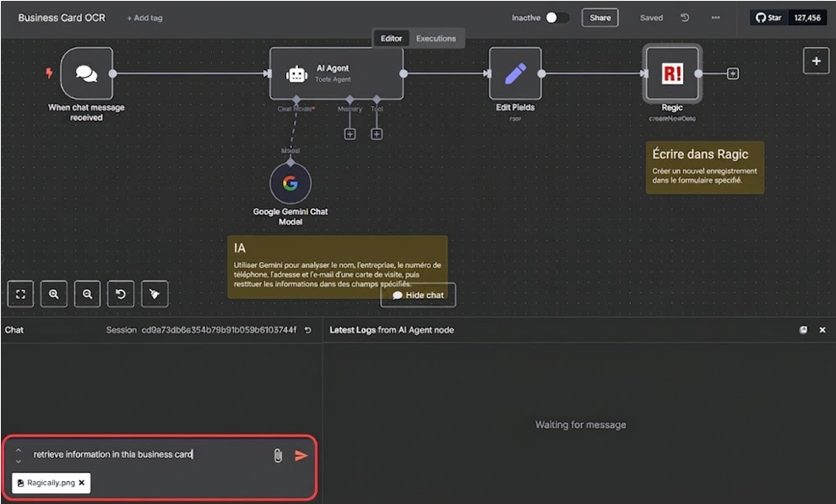Add a node after the Ragic node
836x504 pixels.
tap(733, 73)
